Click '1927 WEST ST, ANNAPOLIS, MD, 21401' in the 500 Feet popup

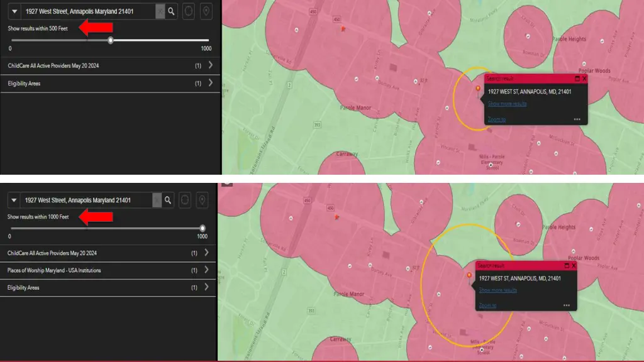(x=530, y=92)
